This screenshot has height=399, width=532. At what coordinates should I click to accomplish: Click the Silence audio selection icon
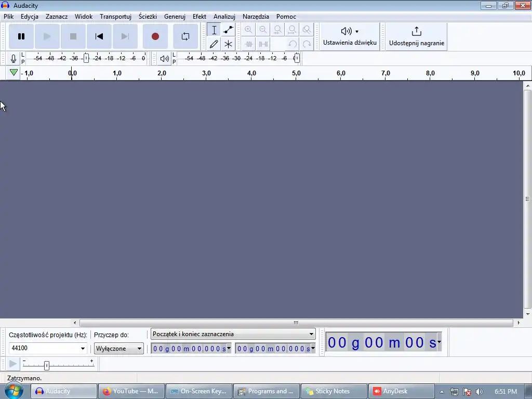[x=263, y=44]
